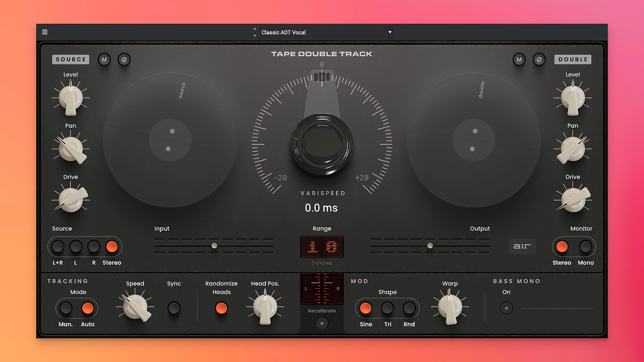Image resolution: width=644 pixels, height=362 pixels.
Task: Open the Classic ADT Vocal preset dropdown
Action: pos(326,33)
